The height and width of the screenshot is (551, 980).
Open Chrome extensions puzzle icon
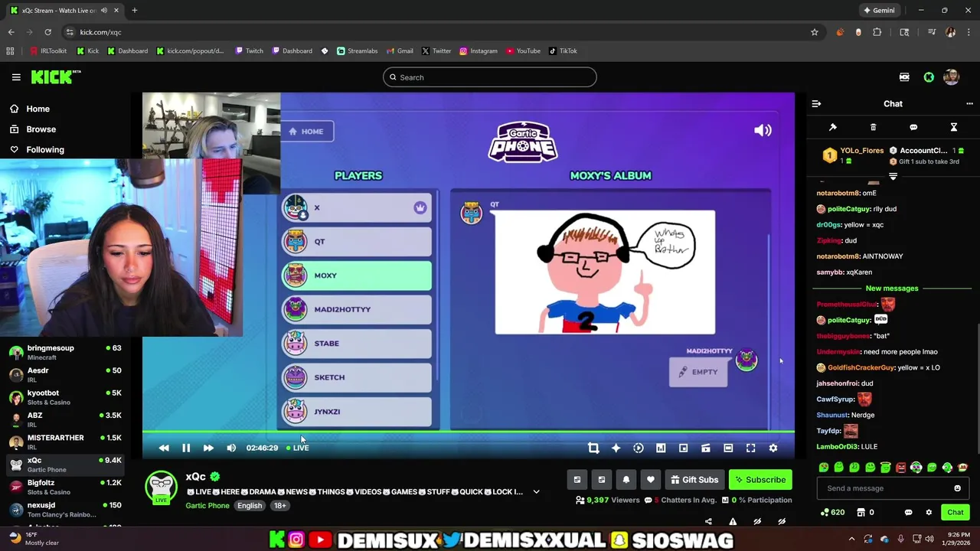(877, 32)
